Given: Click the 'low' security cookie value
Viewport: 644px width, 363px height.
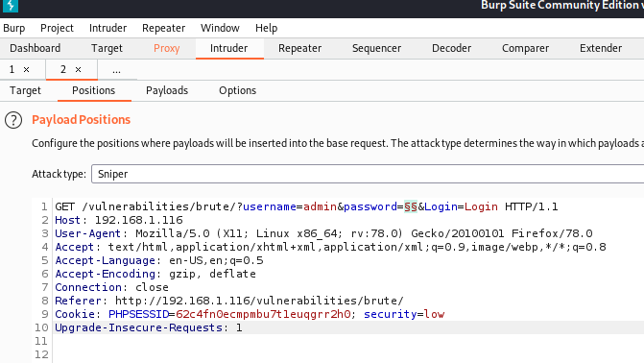Looking at the screenshot, I should [x=434, y=314].
